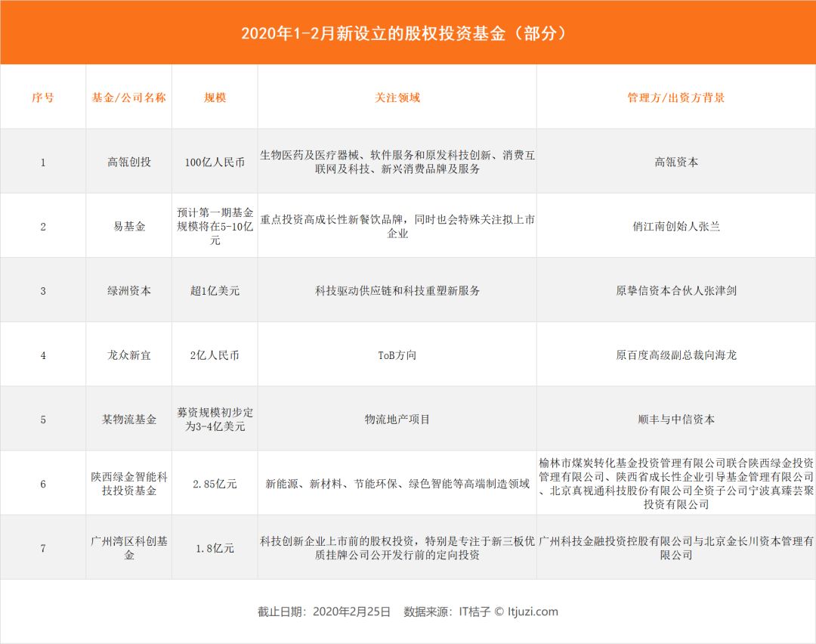Select the 绿洲资本 fund name cell
This screenshot has width=816, height=644.
[x=128, y=290]
